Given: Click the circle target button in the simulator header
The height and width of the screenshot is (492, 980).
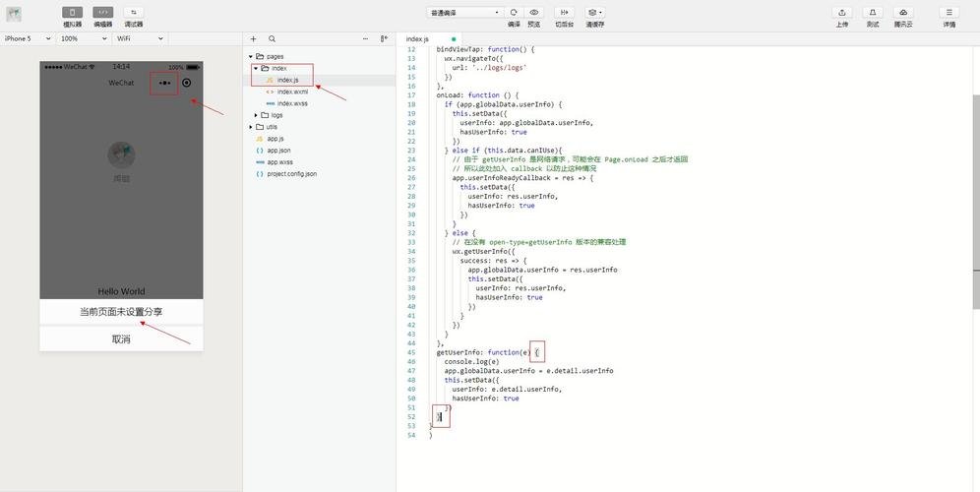Looking at the screenshot, I should click(186, 83).
